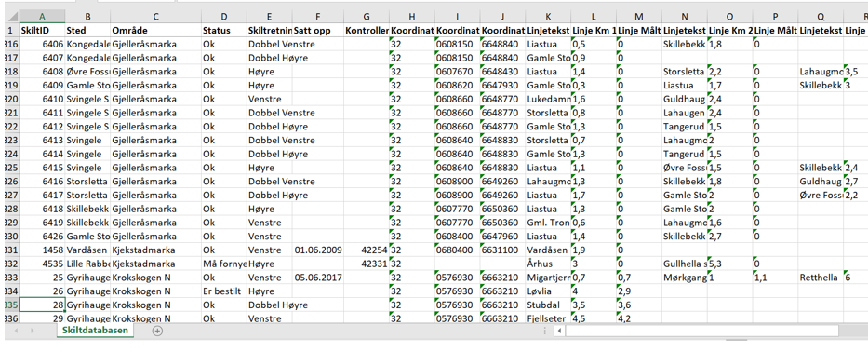Screen dimensions: 868x352
Task: Click Retthella cell in row 333
Action: click(x=821, y=278)
